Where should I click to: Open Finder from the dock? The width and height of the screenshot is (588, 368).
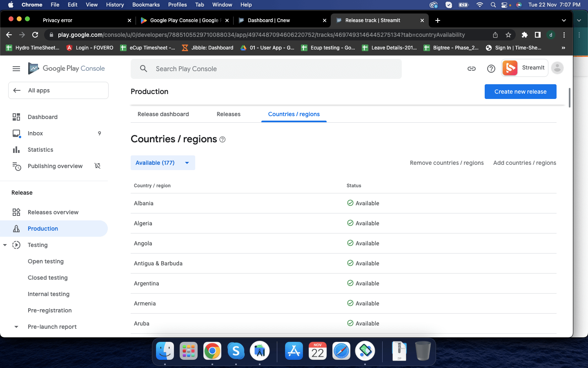click(165, 351)
